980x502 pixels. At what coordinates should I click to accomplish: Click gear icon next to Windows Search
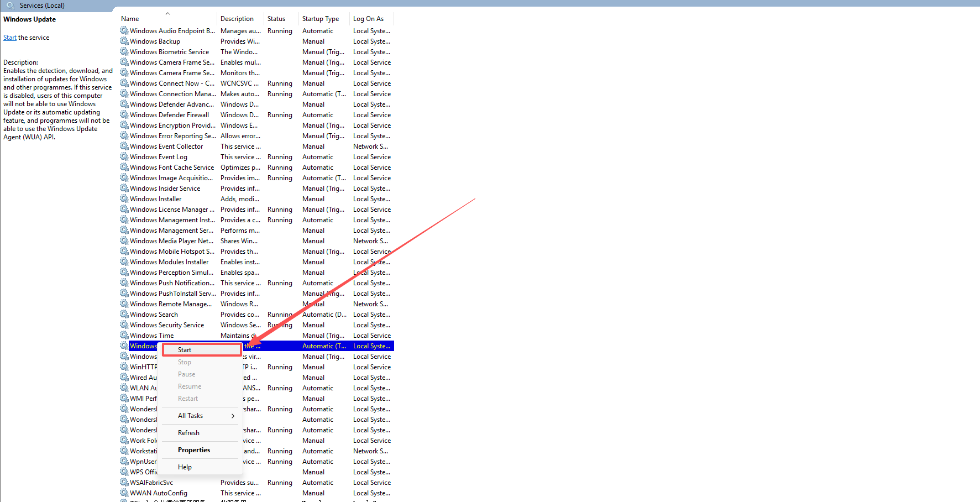[x=124, y=315]
